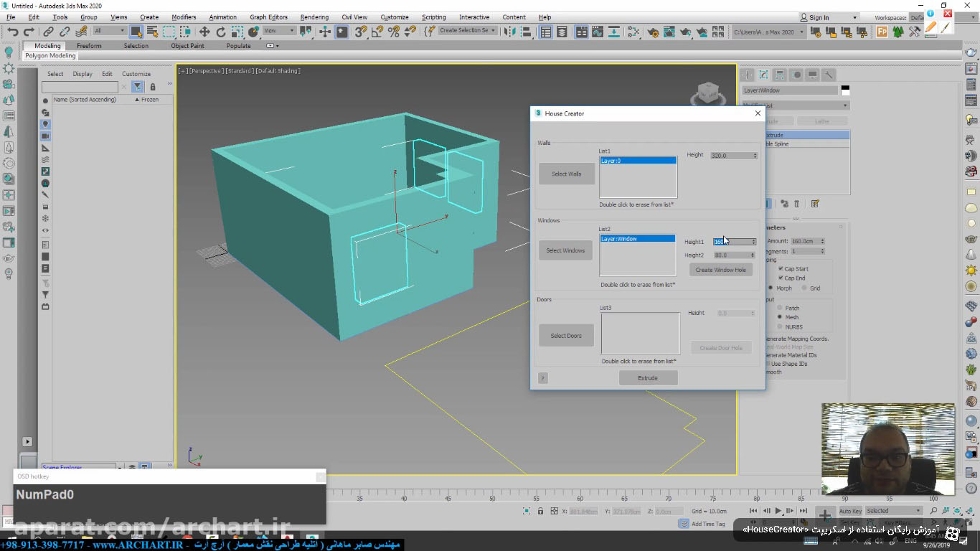Select the Patch output radio button
Image resolution: width=980 pixels, height=551 pixels.
coord(780,308)
